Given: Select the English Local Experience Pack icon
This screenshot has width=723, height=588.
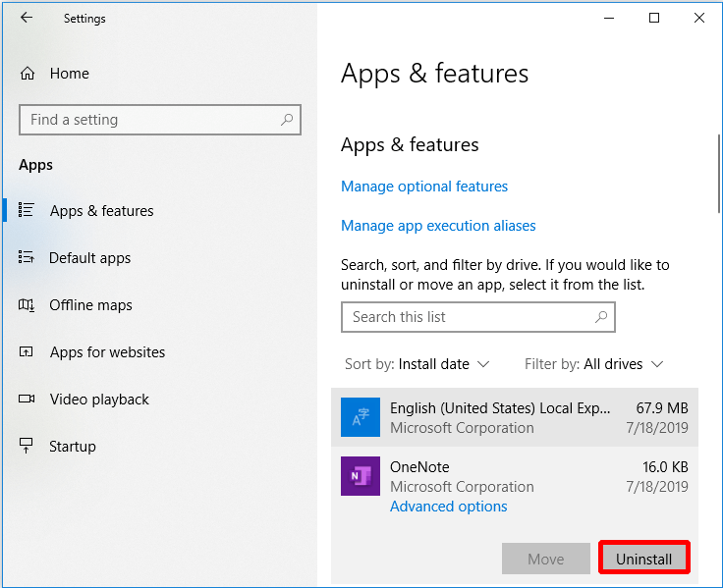Looking at the screenshot, I should click(x=360, y=416).
